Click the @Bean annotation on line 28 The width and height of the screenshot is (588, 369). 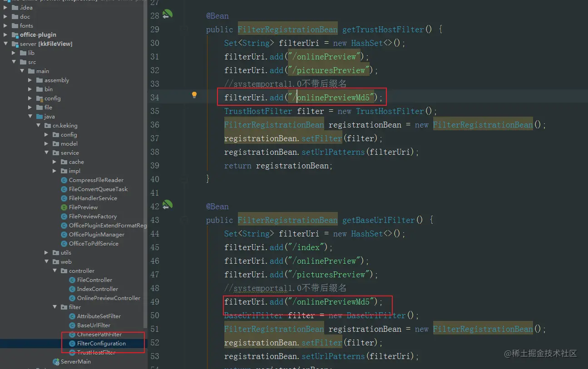pyautogui.click(x=217, y=16)
